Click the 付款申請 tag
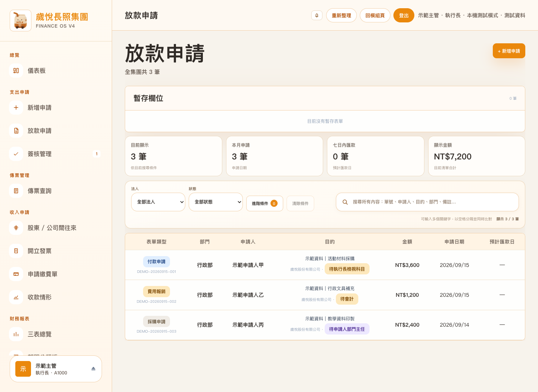Viewport: 538px width, 392px height. pyautogui.click(x=157, y=262)
